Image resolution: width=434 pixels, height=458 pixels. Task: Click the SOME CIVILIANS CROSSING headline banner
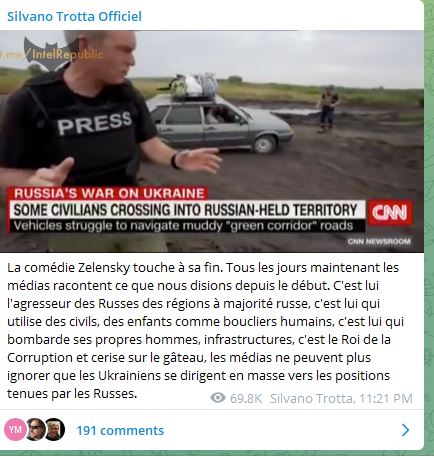[186, 210]
